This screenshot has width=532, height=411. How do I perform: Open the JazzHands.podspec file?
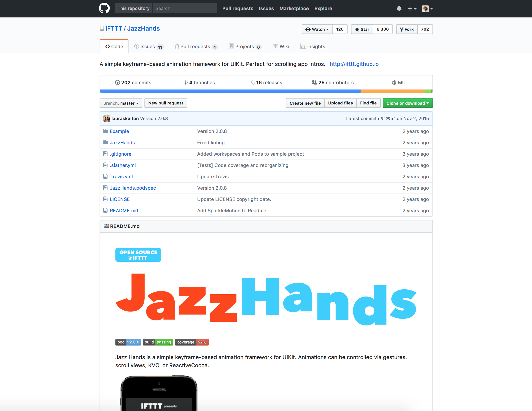coord(133,188)
